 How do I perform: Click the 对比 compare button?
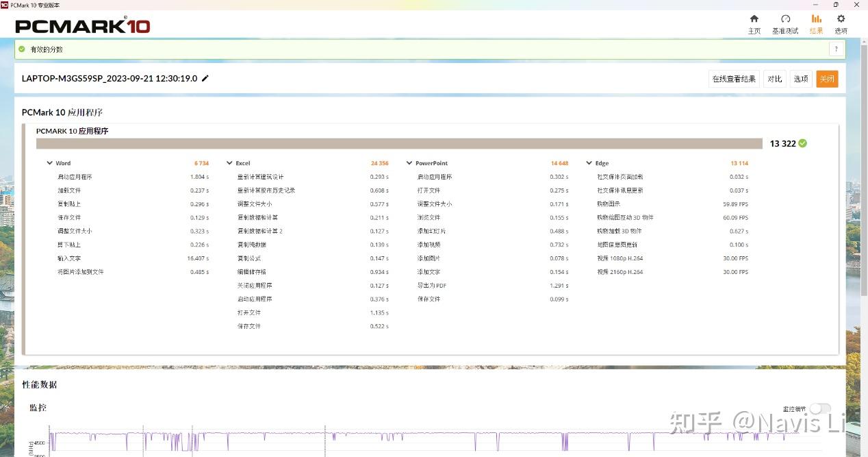click(774, 79)
